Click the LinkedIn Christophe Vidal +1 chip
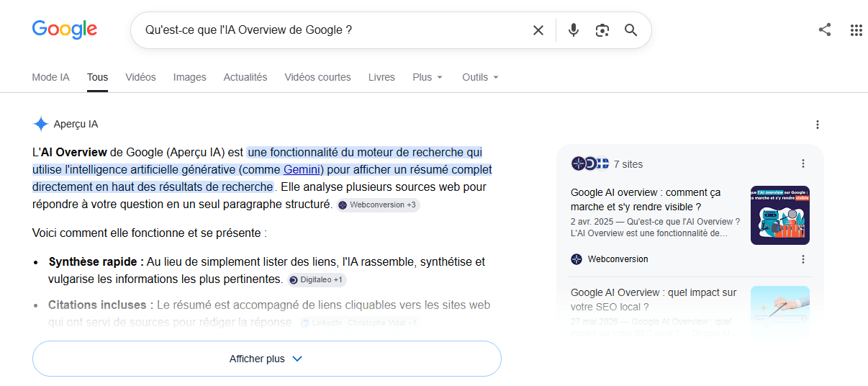Screen dimensions: 868x386 coord(358,323)
